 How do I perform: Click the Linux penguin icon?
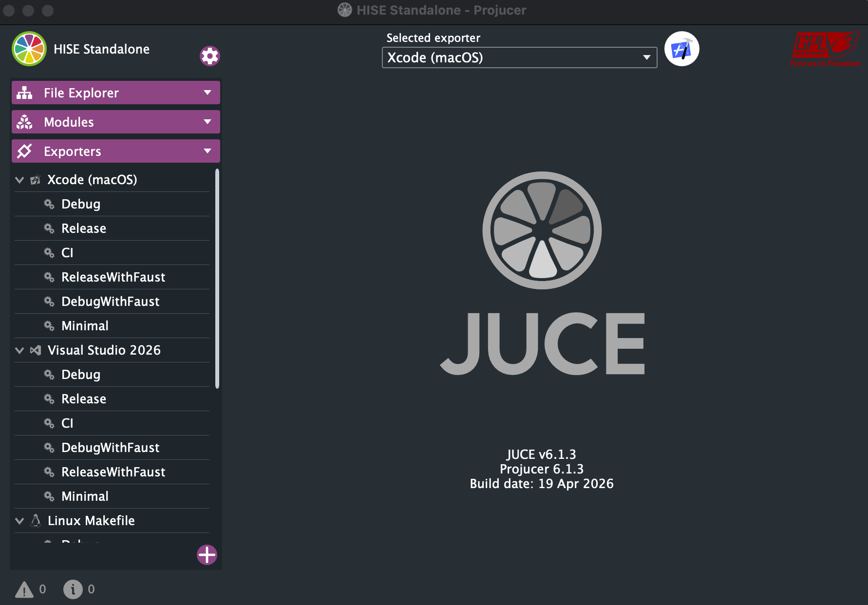click(36, 521)
